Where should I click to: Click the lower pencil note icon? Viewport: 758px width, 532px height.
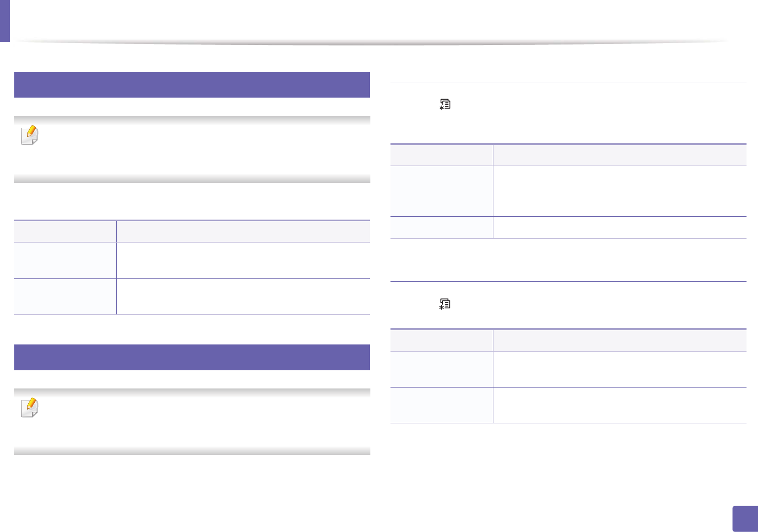pos(30,408)
